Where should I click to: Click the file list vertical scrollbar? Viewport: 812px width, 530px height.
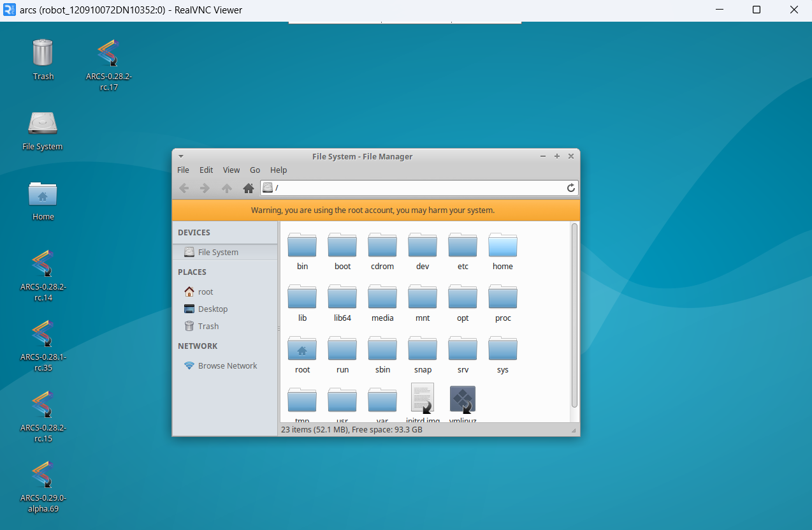(574, 315)
